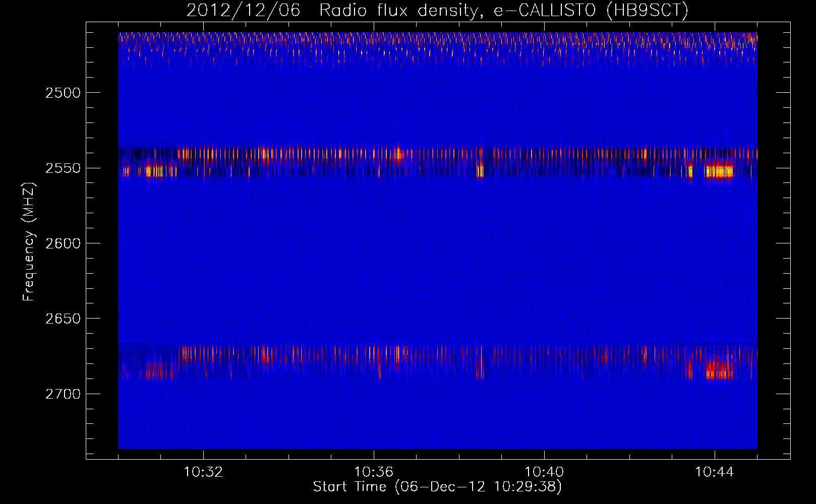The image size is (816, 504).
Task: Click the "2650" frequency tick label
Action: (63, 319)
